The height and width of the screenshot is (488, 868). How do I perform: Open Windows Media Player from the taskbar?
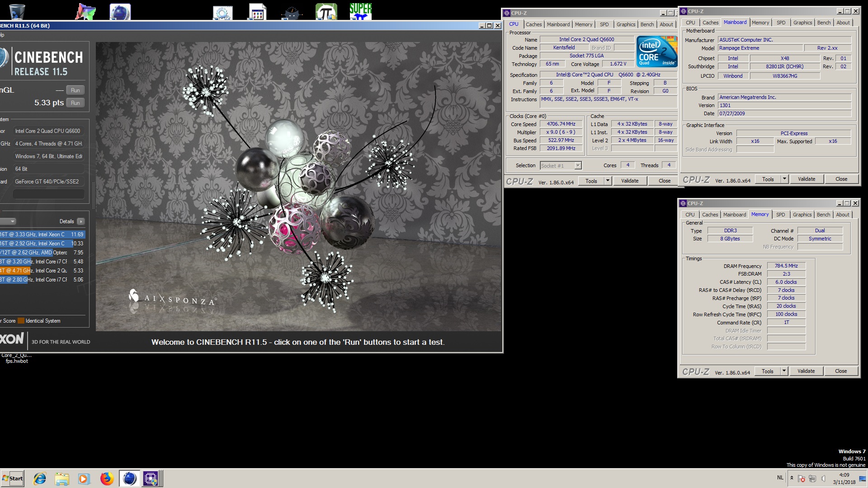click(84, 479)
